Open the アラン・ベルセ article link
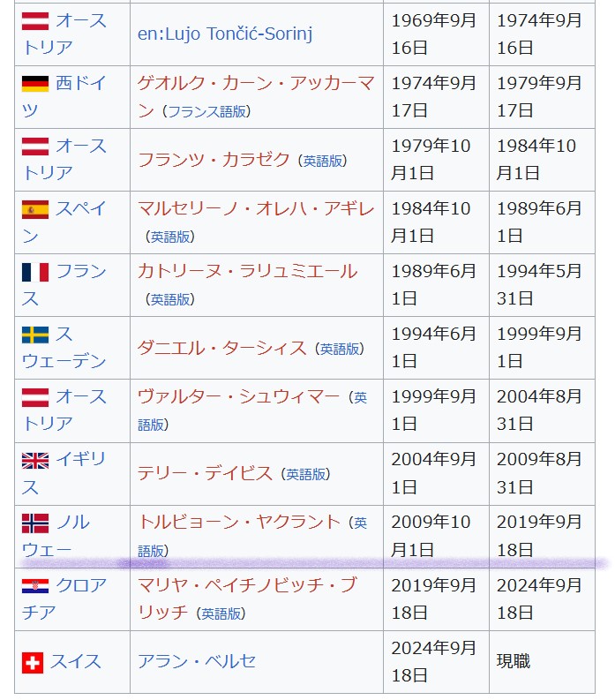The height and width of the screenshot is (700, 615). (197, 662)
